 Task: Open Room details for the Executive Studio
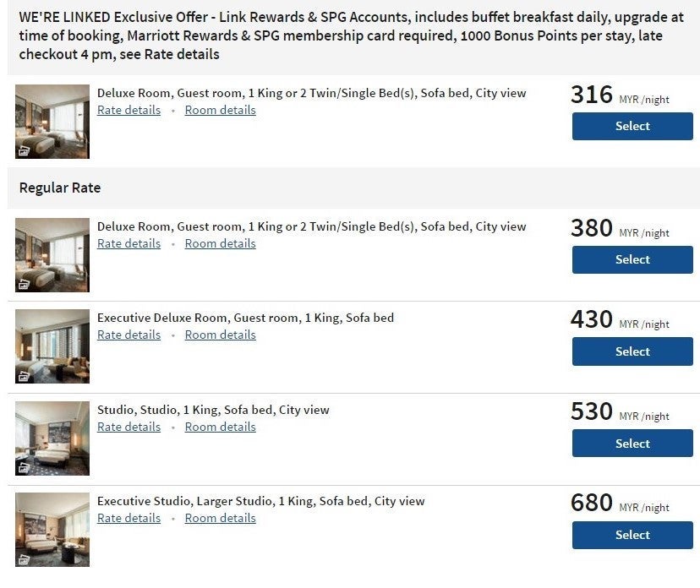[x=220, y=519]
